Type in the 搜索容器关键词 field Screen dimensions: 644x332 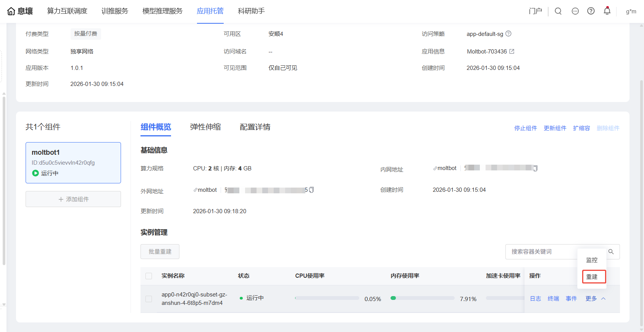pos(542,252)
